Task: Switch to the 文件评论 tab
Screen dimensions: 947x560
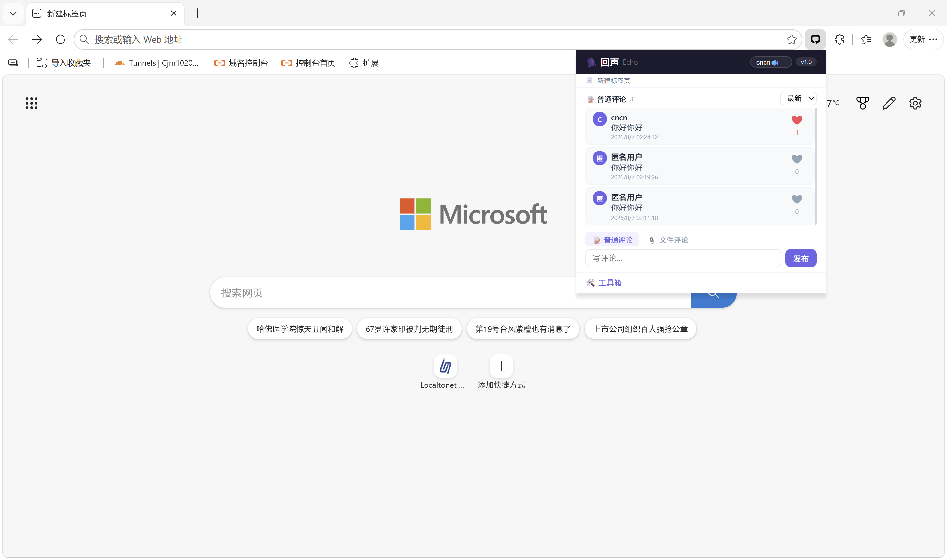Action: pyautogui.click(x=668, y=240)
